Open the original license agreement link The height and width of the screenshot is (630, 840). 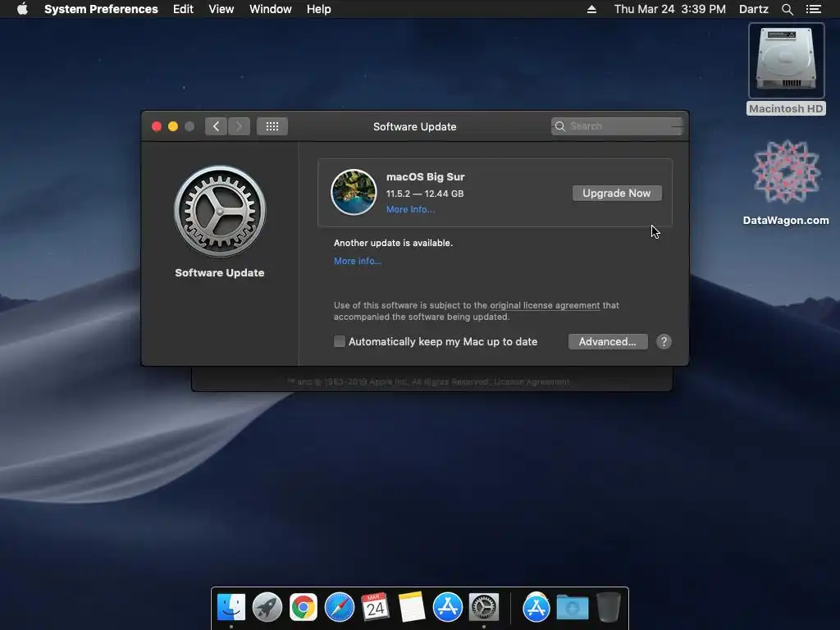[545, 305]
